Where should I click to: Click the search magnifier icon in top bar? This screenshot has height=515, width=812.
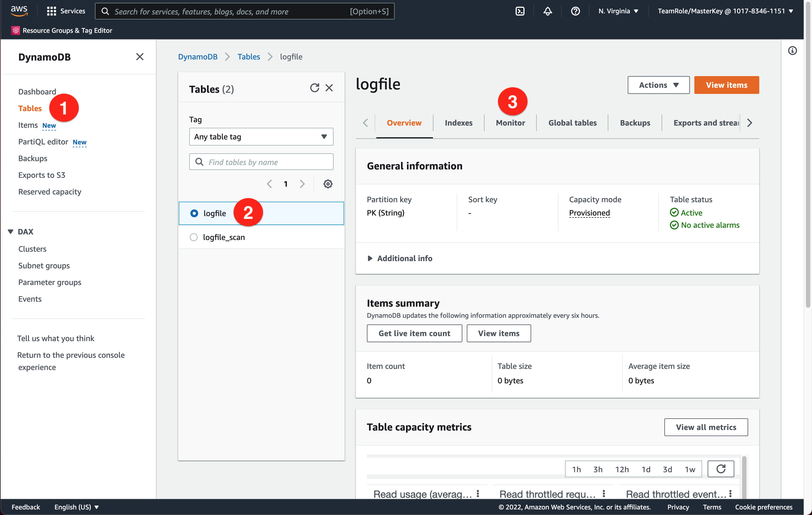(x=105, y=11)
